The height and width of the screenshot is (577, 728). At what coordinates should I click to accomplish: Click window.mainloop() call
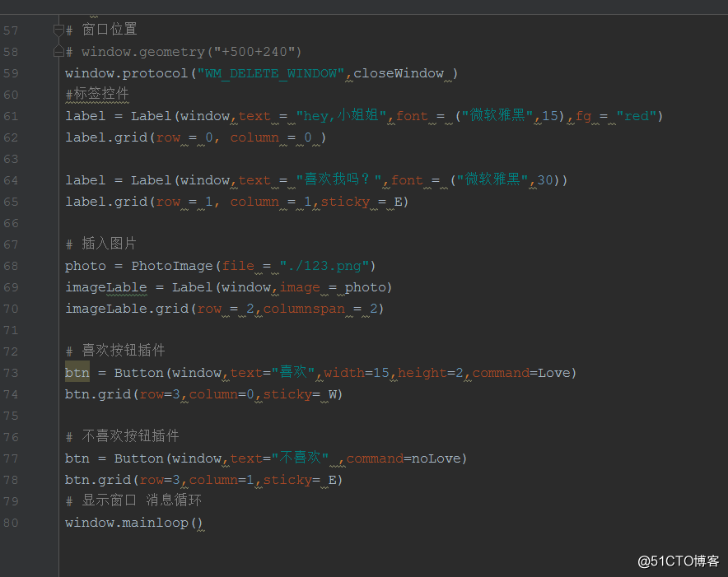click(134, 523)
